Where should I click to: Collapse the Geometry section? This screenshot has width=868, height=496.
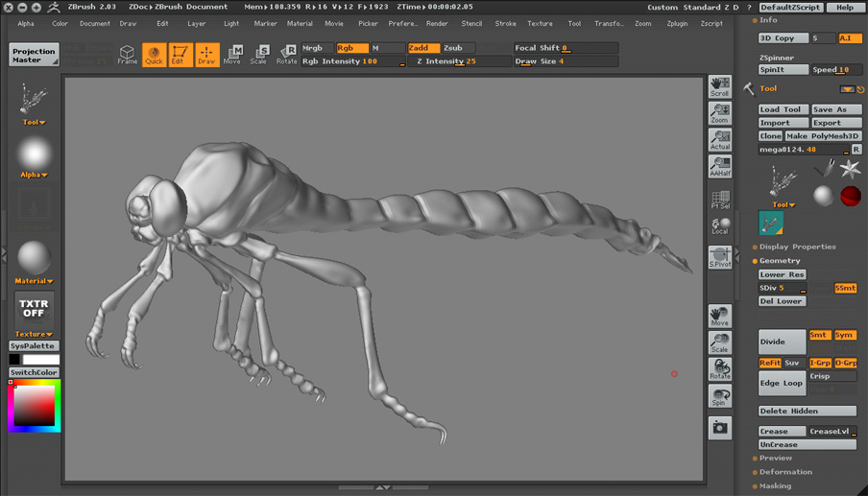click(x=779, y=260)
